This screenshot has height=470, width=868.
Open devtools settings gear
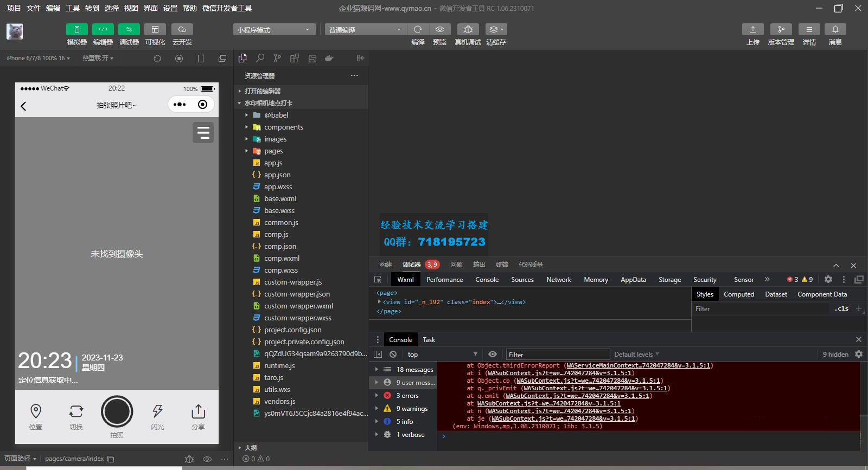[828, 279]
